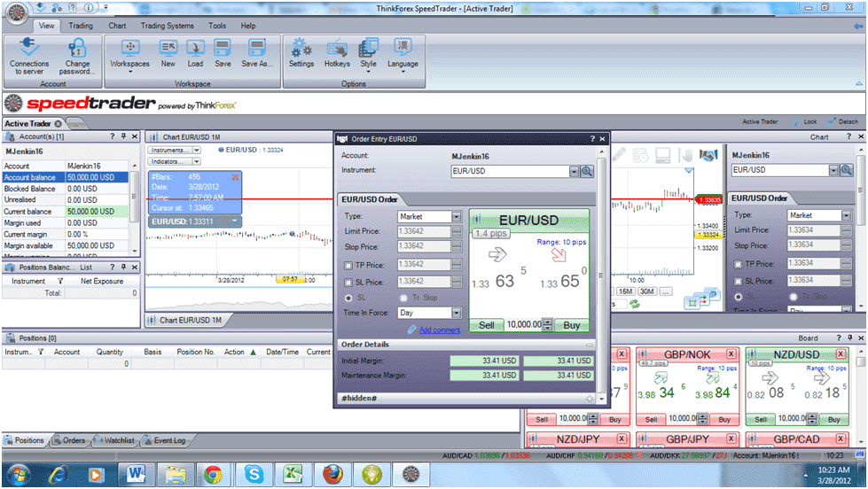868x489 pixels.
Task: Click the New workspace icon
Action: click(168, 49)
